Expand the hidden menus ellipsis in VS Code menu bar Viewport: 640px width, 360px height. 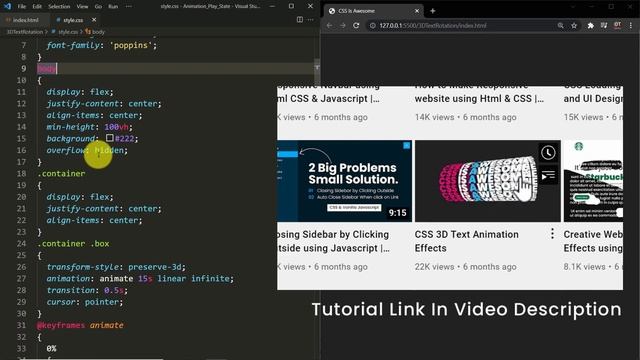tap(129, 7)
